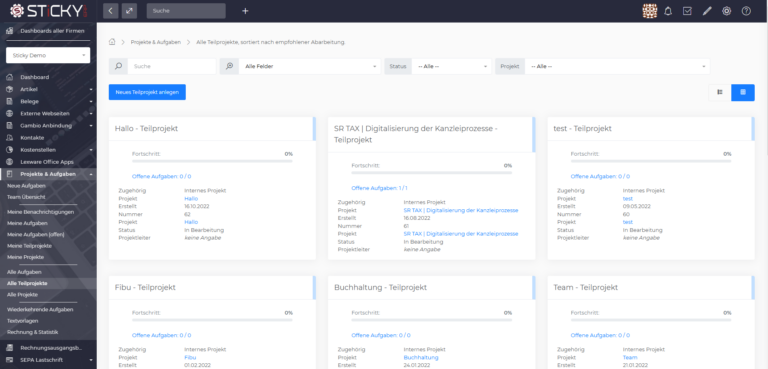Click the Artikel box icon in sidebar
The image size is (768, 369).
(9, 89)
